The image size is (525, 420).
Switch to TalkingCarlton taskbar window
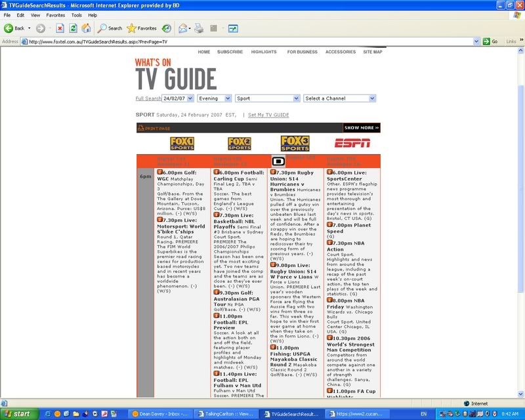click(x=226, y=414)
